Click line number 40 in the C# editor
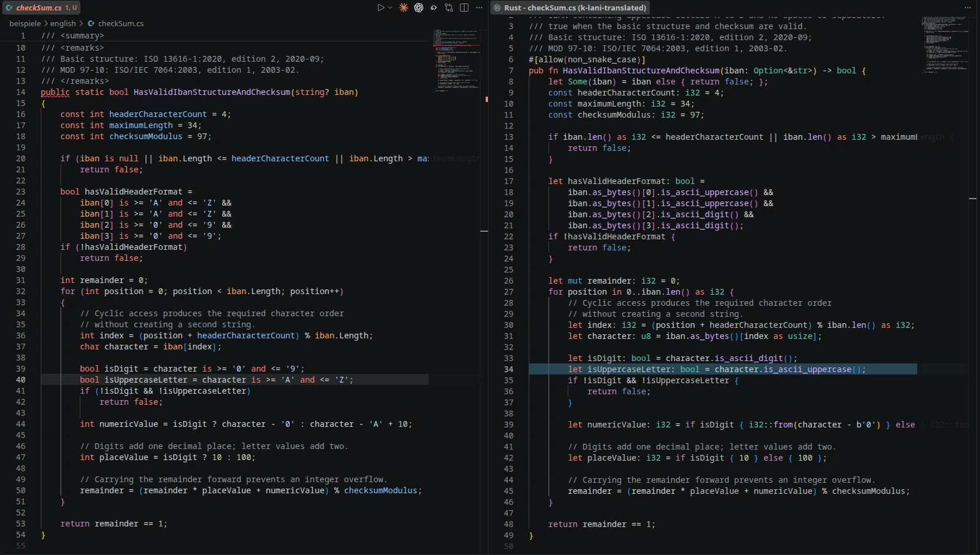980x555 pixels. pyautogui.click(x=20, y=380)
